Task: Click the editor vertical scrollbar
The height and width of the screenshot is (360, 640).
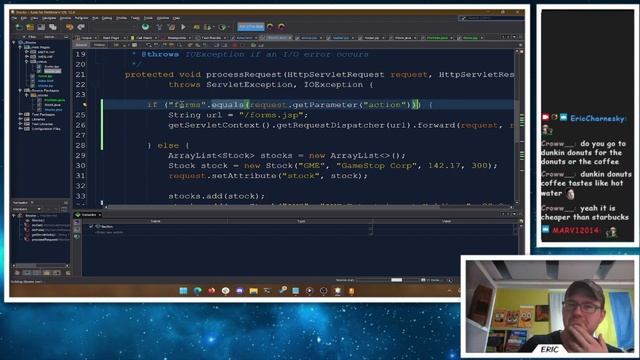Action: point(516,127)
